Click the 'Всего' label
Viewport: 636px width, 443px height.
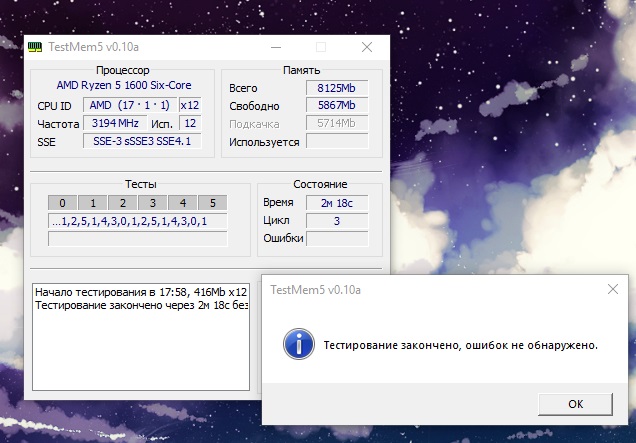point(243,88)
